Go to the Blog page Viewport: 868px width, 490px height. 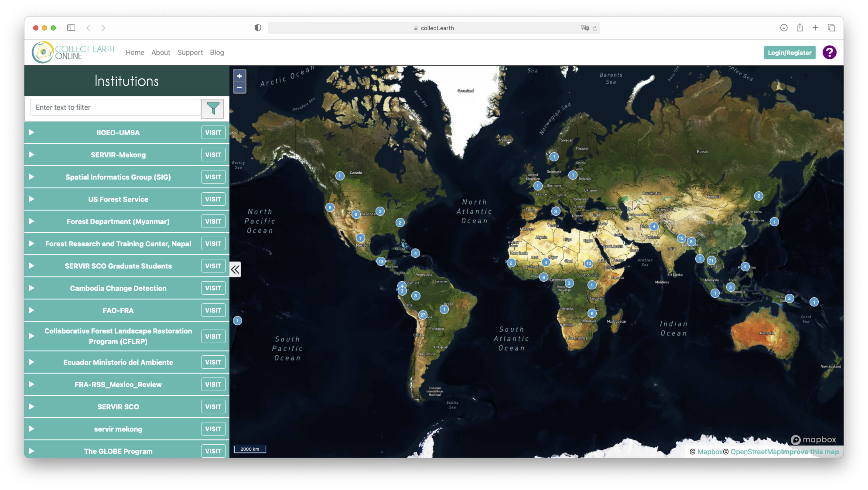[217, 53]
